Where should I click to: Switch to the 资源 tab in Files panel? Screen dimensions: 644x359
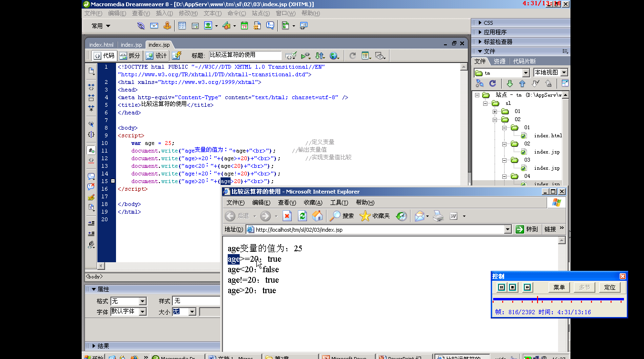point(499,62)
